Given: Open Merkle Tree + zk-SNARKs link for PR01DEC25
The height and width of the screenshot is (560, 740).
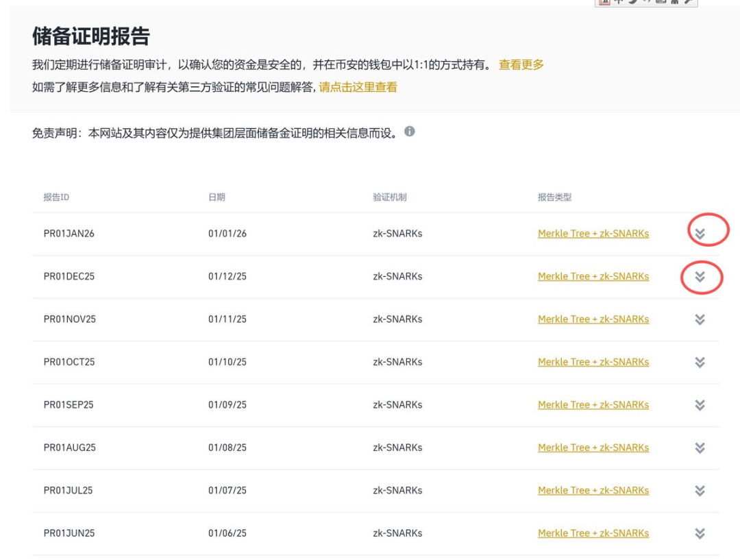Looking at the screenshot, I should (593, 276).
